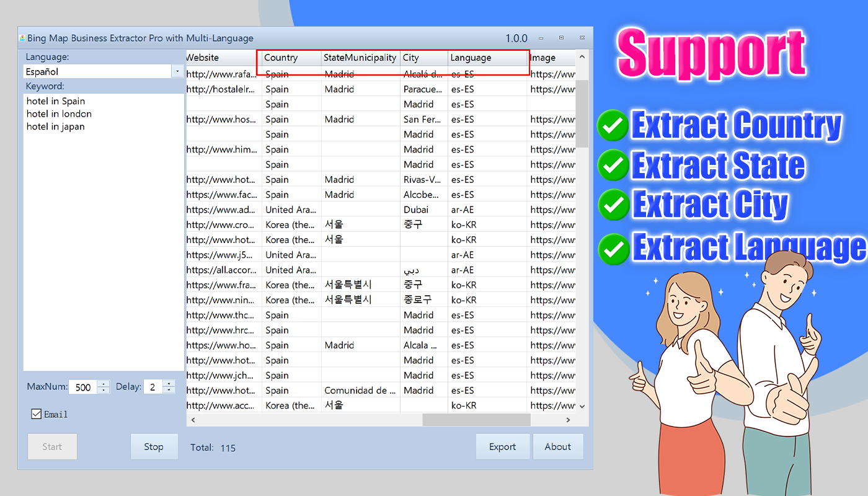Select the "https://www.ho..." website cell

[x=224, y=345]
